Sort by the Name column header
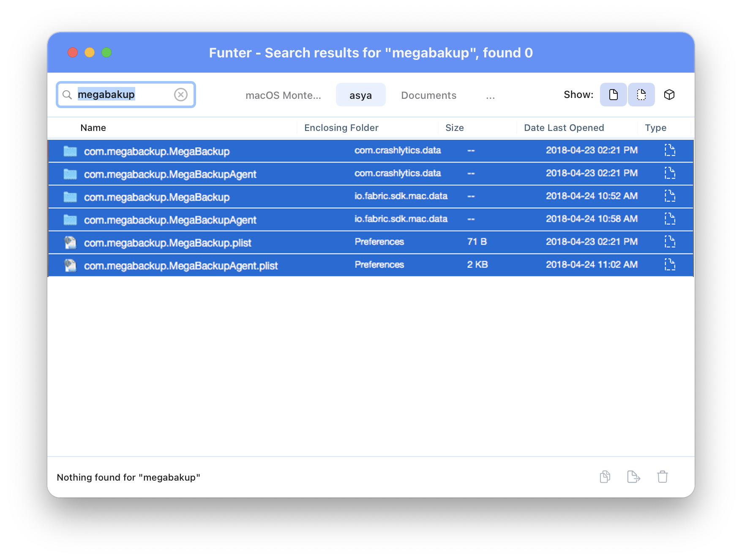Screen dimensions: 742x560 coord(93,128)
